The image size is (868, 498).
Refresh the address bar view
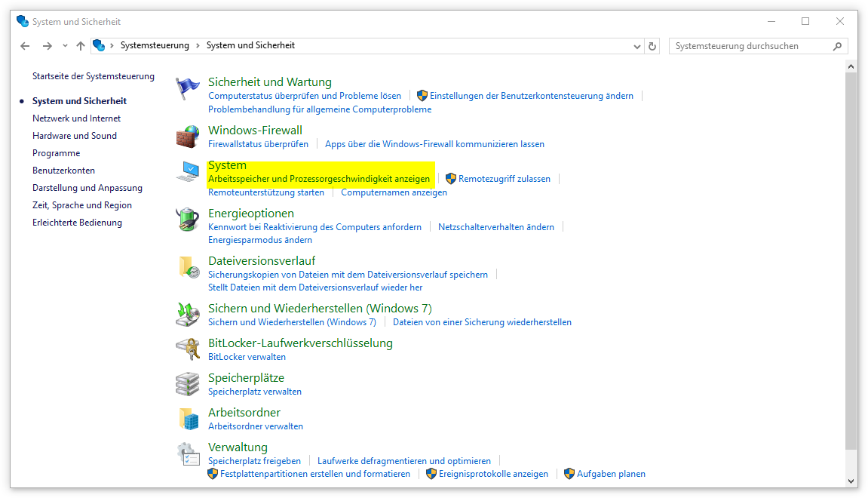pyautogui.click(x=652, y=46)
